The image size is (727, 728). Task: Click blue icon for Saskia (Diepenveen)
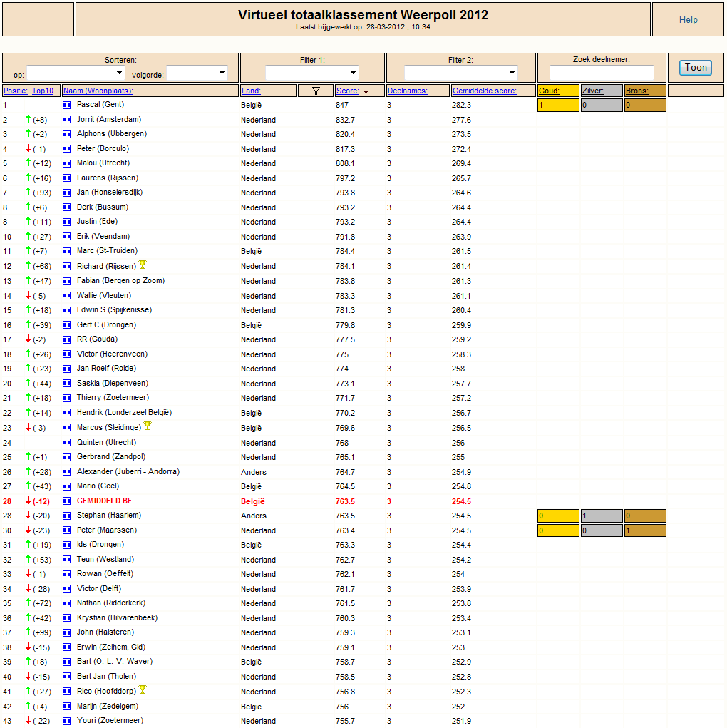pos(67,384)
